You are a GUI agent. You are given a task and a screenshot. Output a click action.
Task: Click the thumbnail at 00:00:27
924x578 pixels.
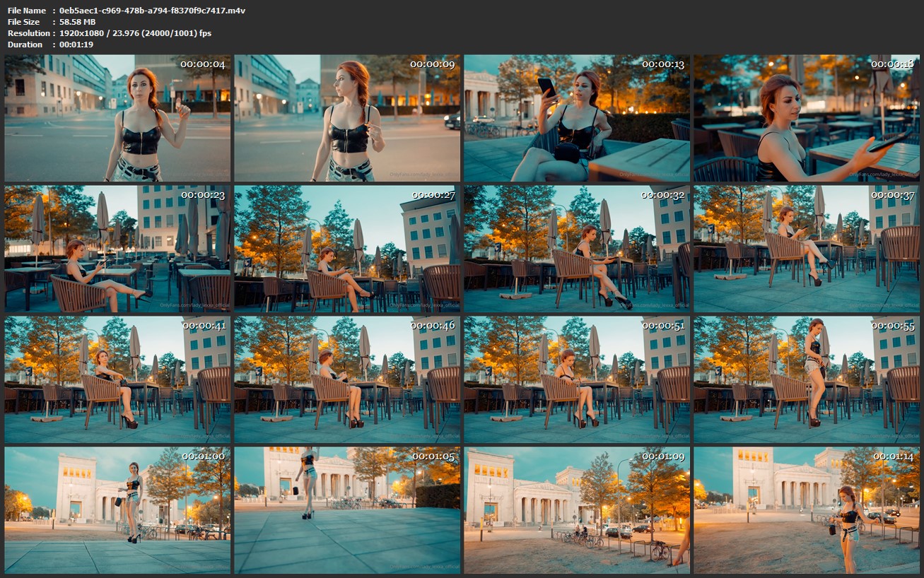(x=347, y=249)
